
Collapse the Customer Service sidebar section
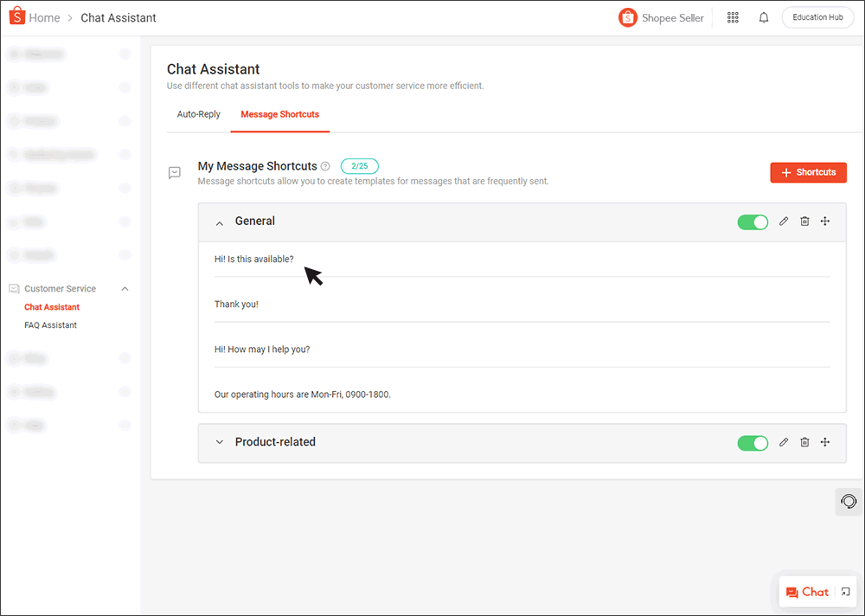[125, 288]
